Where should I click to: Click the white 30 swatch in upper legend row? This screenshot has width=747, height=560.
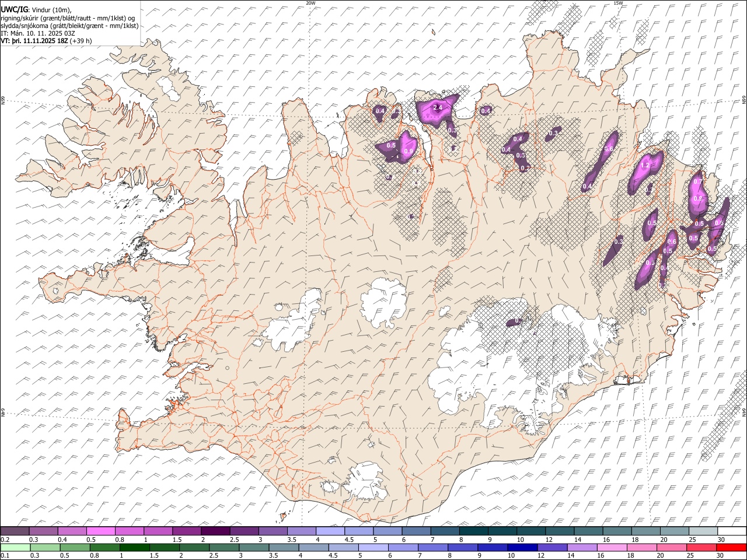732,531
